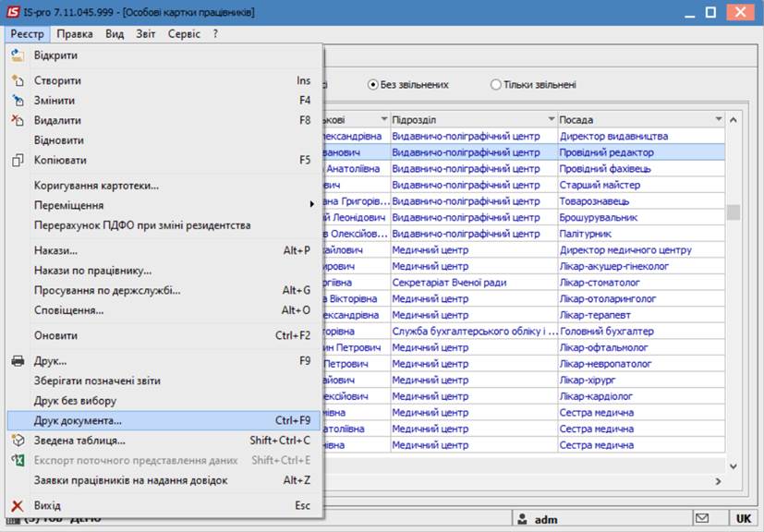
Task: Click the Видалити delete icon
Action: point(18,120)
